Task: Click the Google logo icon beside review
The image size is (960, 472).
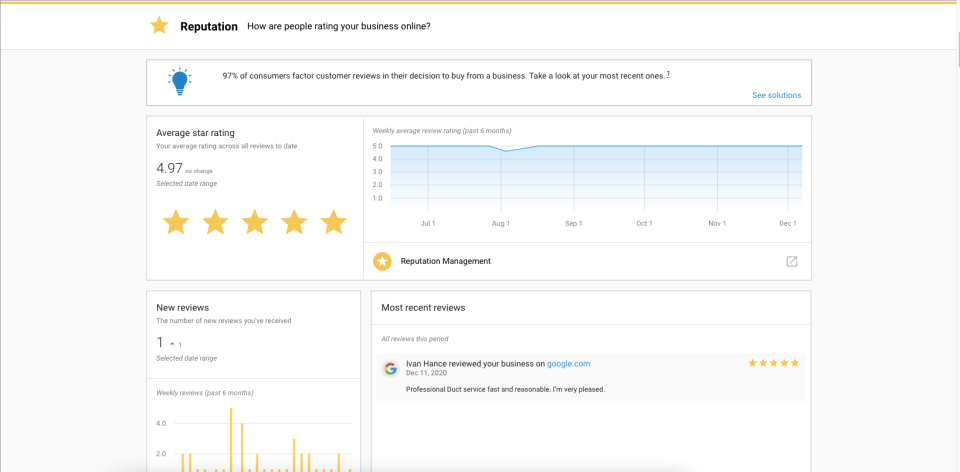Action: click(x=390, y=368)
